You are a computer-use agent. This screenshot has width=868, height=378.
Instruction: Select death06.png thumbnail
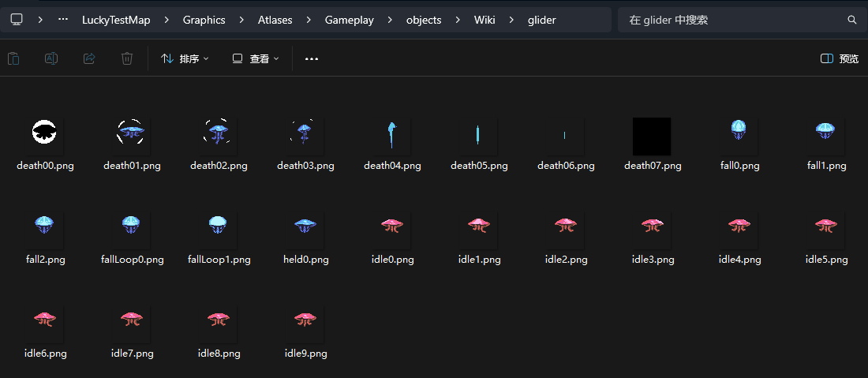[565, 137]
